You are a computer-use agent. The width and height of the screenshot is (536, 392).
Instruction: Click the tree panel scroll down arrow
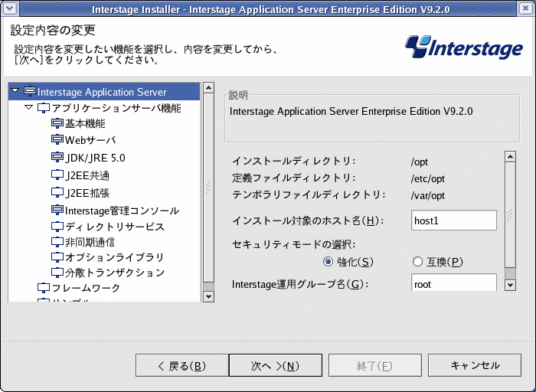[208, 296]
